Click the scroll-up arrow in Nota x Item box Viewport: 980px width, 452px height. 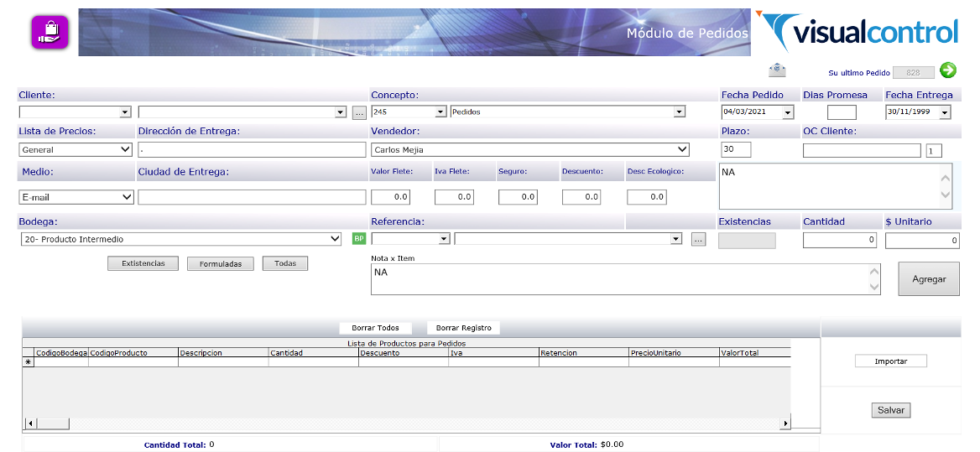point(874,272)
